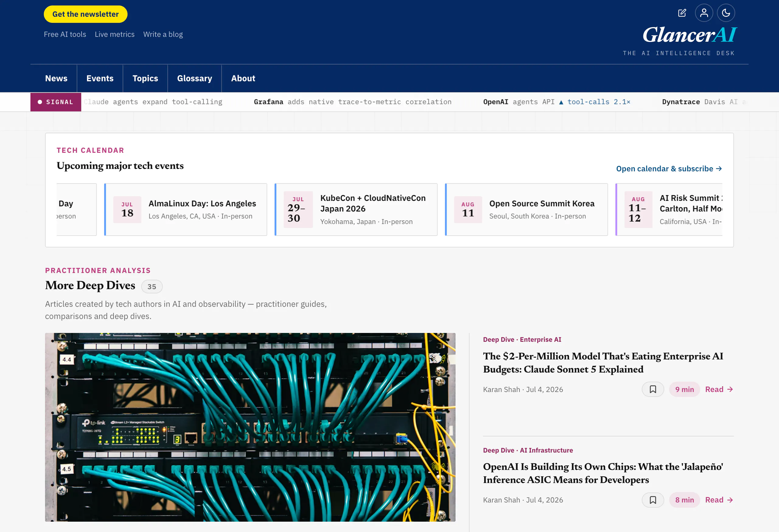779x532 pixels.
Task: Open the OpenAI Is Building Its Own Chips headline
Action: 603,473
